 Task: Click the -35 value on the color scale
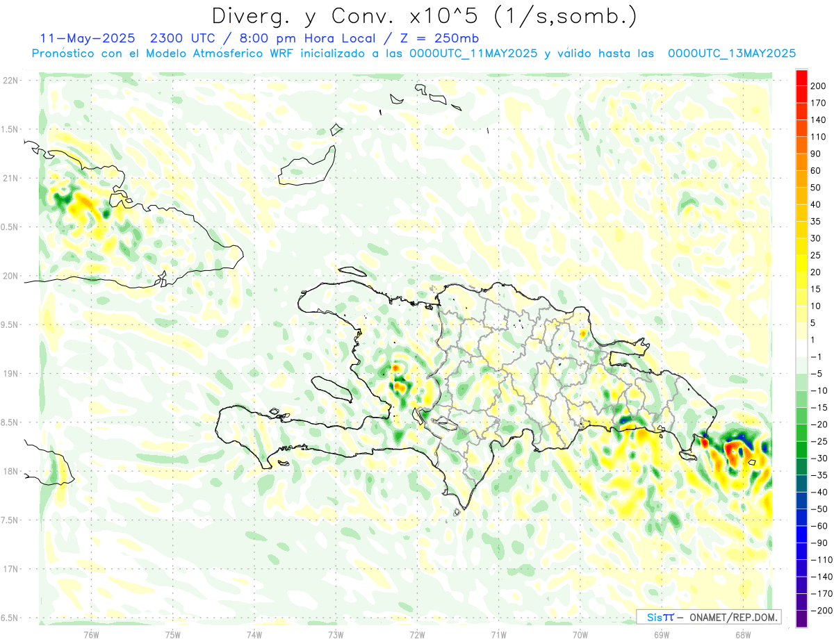(x=817, y=475)
